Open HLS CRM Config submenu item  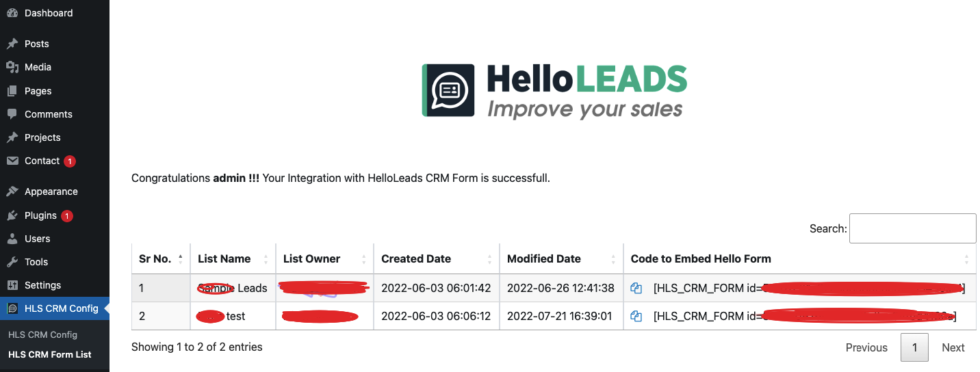pos(42,334)
